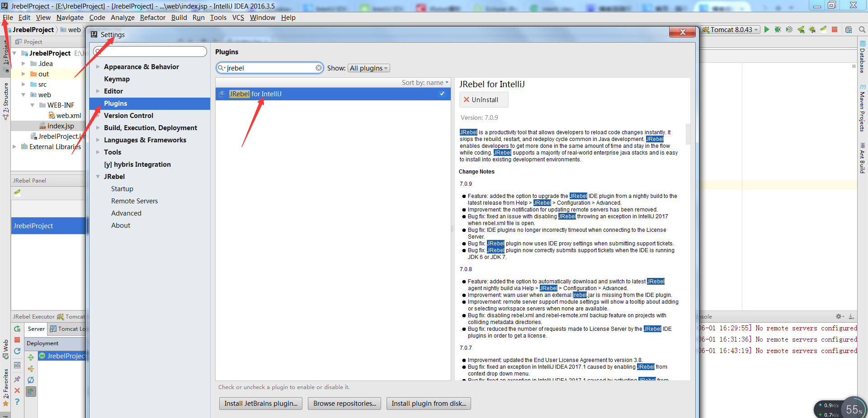
Task: Open the Refactor menu
Action: 153,18
